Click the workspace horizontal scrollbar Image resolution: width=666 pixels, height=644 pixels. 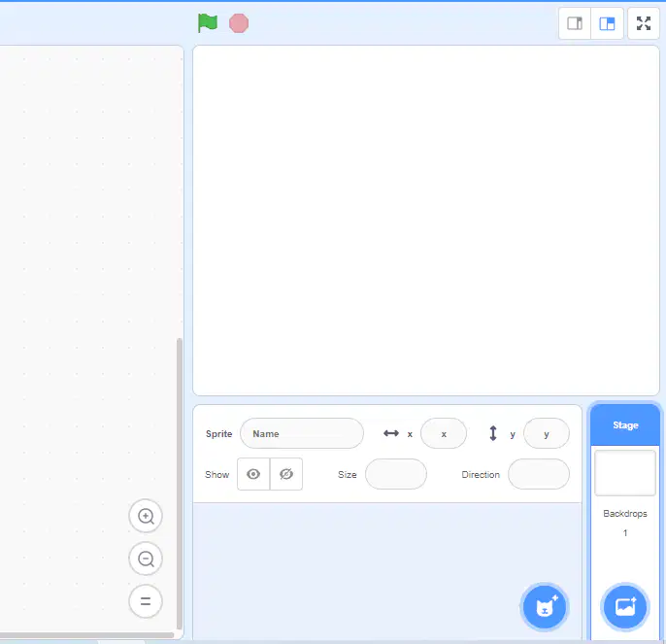tap(87, 635)
